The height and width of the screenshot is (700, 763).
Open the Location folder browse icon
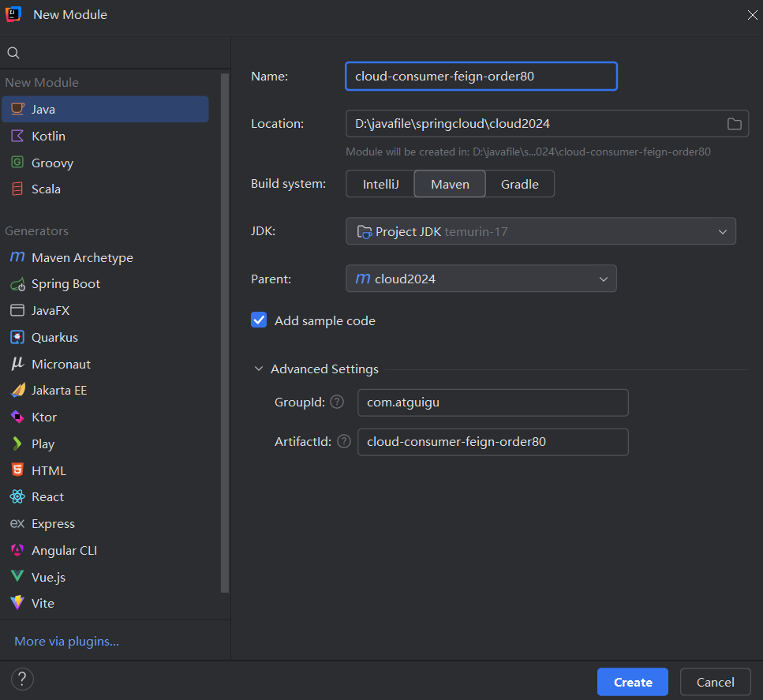coord(735,124)
